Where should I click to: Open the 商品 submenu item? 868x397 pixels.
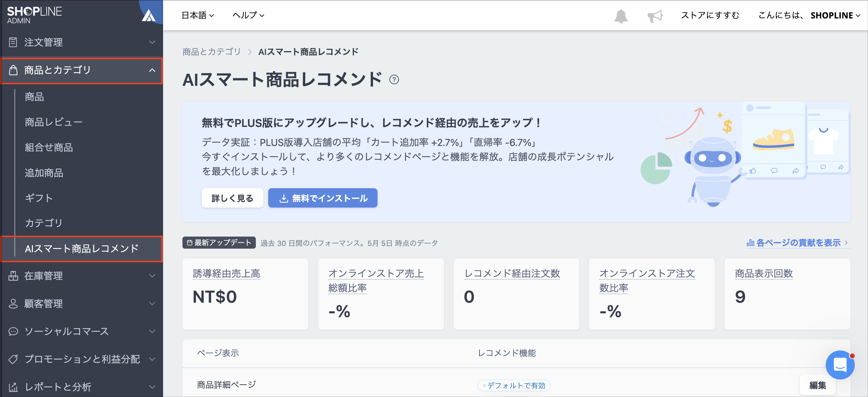click(x=34, y=97)
